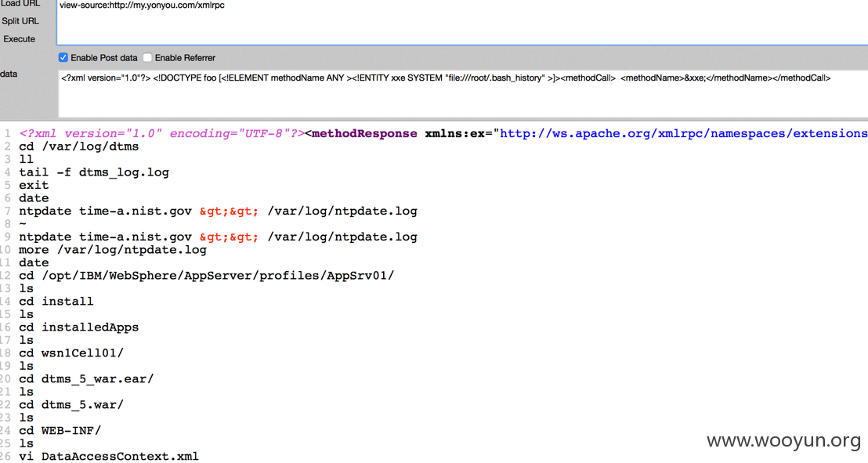Click the Execute button

coord(20,38)
